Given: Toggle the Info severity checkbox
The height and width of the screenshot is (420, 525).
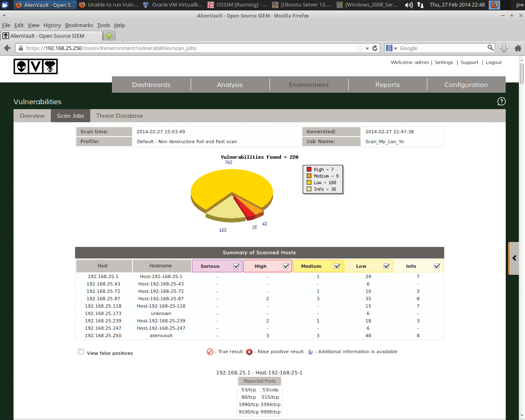Looking at the screenshot, I should pyautogui.click(x=437, y=266).
